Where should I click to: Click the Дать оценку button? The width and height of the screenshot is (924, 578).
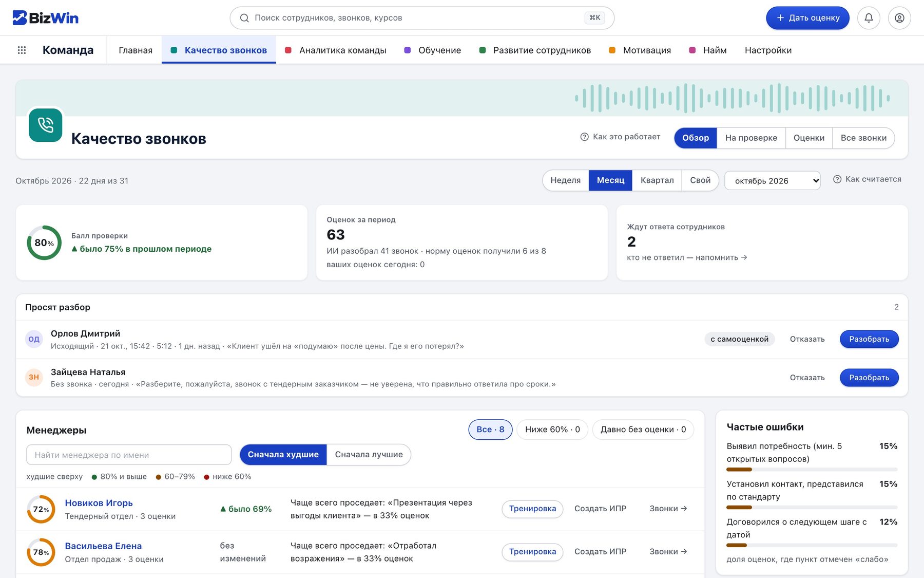pos(807,18)
